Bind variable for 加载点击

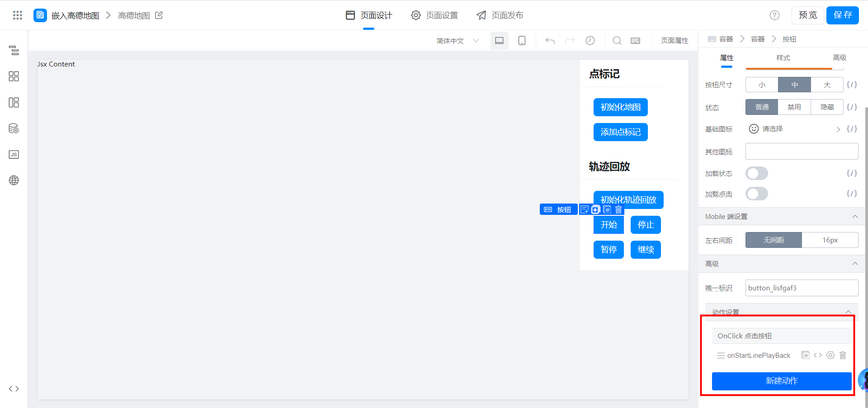[852, 194]
